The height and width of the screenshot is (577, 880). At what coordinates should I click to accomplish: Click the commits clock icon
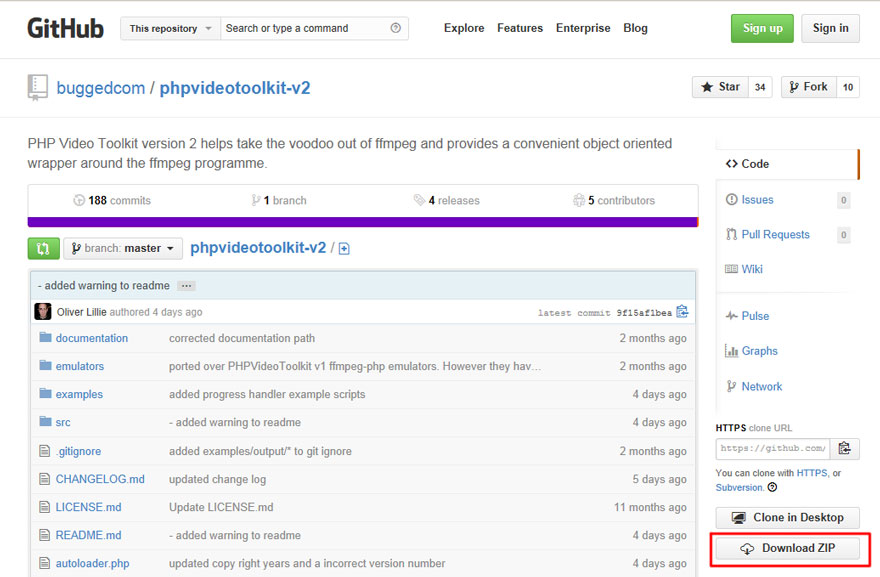pos(79,200)
